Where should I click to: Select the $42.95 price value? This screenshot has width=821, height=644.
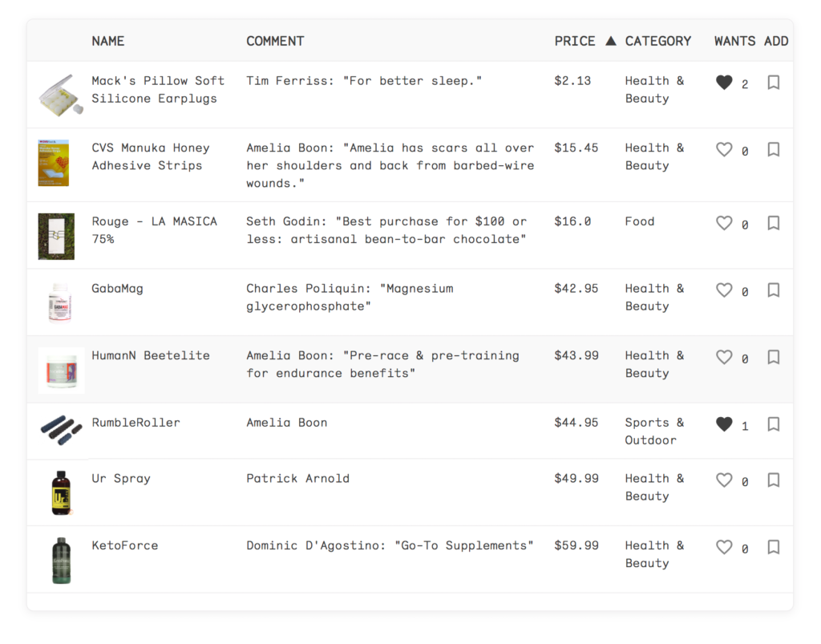click(576, 289)
